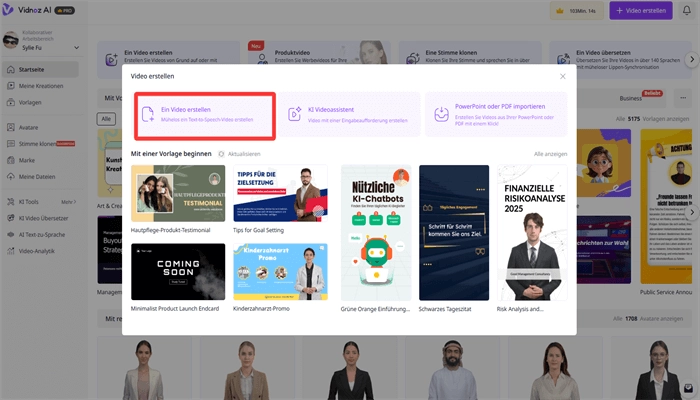Image resolution: width=700 pixels, height=400 pixels.
Task: Open the Hautpflege-Produkt-Testimonial template
Action: pos(178,193)
